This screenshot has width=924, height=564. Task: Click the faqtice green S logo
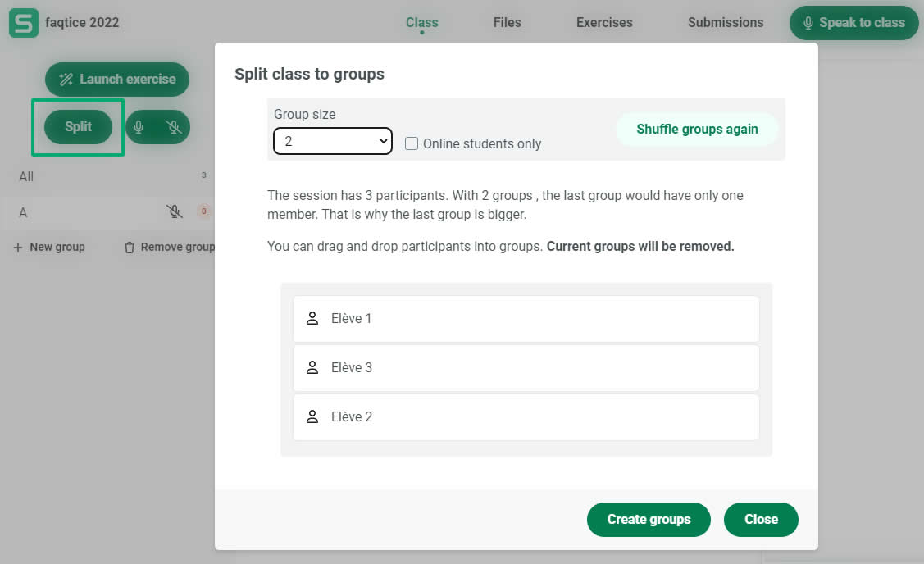(24, 23)
